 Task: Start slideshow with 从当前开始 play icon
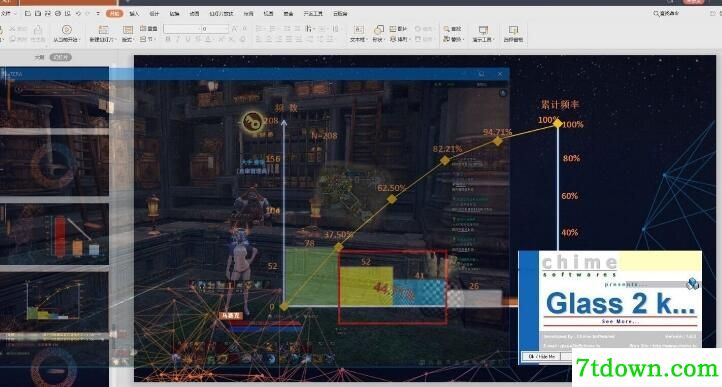[x=67, y=30]
